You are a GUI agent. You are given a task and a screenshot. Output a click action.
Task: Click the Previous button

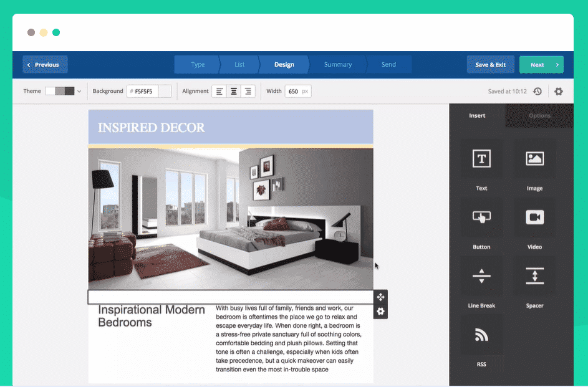(x=45, y=64)
